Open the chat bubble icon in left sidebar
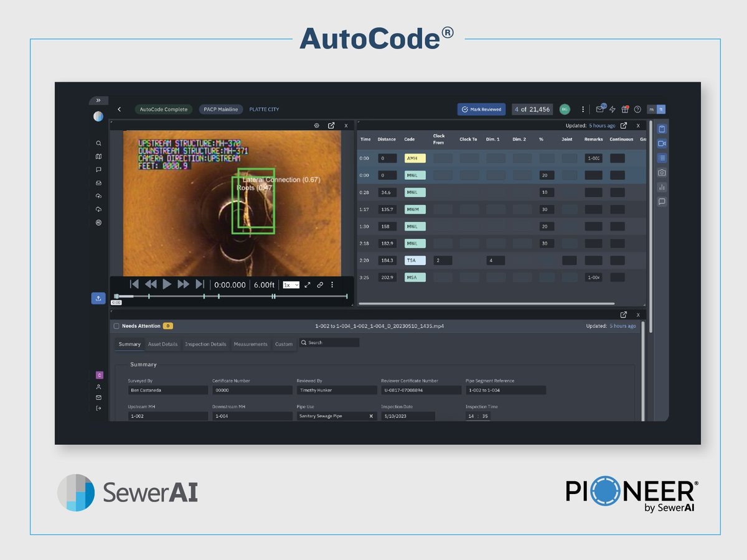This screenshot has height=560, width=747. tap(98, 170)
